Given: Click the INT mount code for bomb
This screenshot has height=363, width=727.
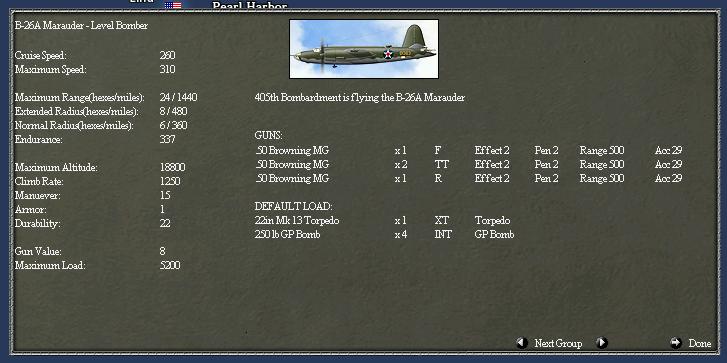Looking at the screenshot, I should [443, 235].
